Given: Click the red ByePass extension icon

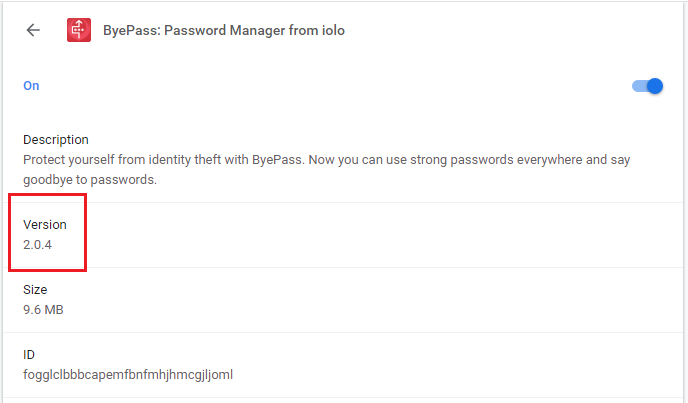Looking at the screenshot, I should [79, 30].
